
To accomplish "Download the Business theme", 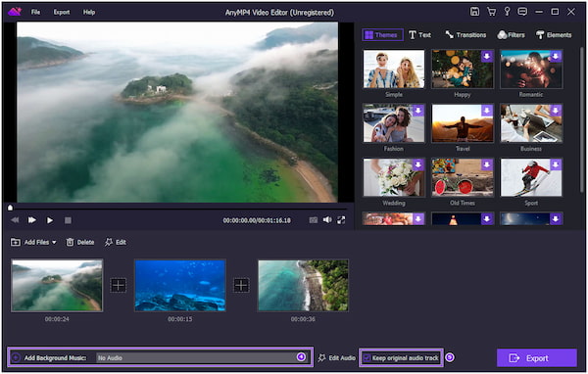I will pyautogui.click(x=556, y=111).
